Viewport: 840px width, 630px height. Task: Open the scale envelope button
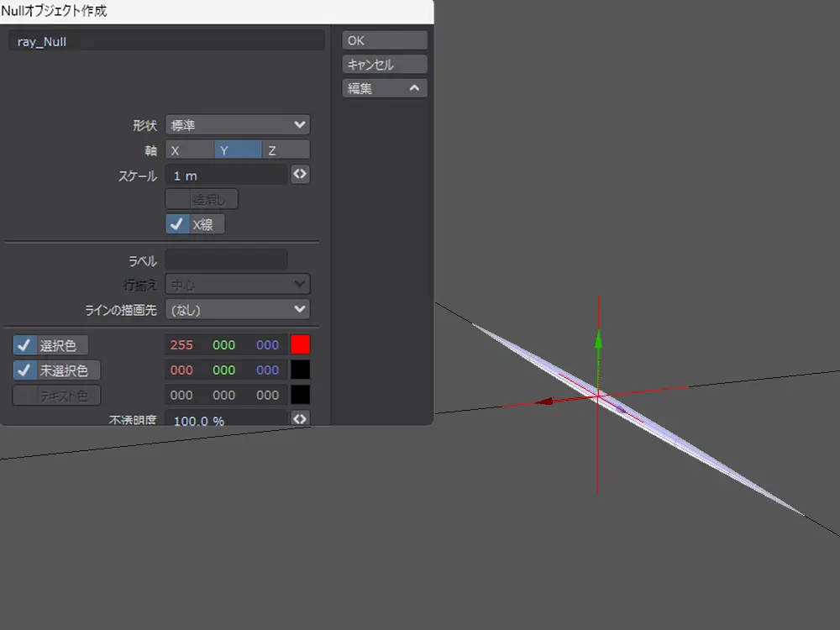[300, 175]
